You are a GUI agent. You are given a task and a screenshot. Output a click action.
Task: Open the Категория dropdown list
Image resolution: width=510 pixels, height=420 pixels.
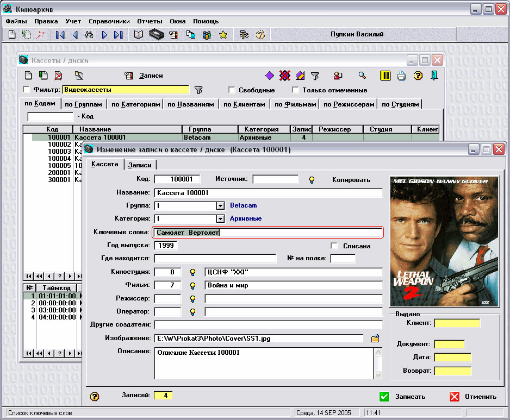tap(220, 219)
